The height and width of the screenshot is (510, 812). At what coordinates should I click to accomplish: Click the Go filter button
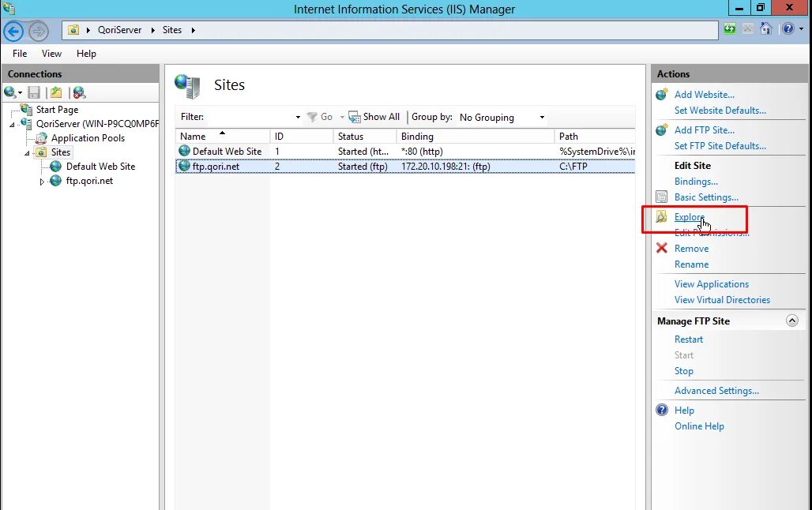(x=320, y=117)
